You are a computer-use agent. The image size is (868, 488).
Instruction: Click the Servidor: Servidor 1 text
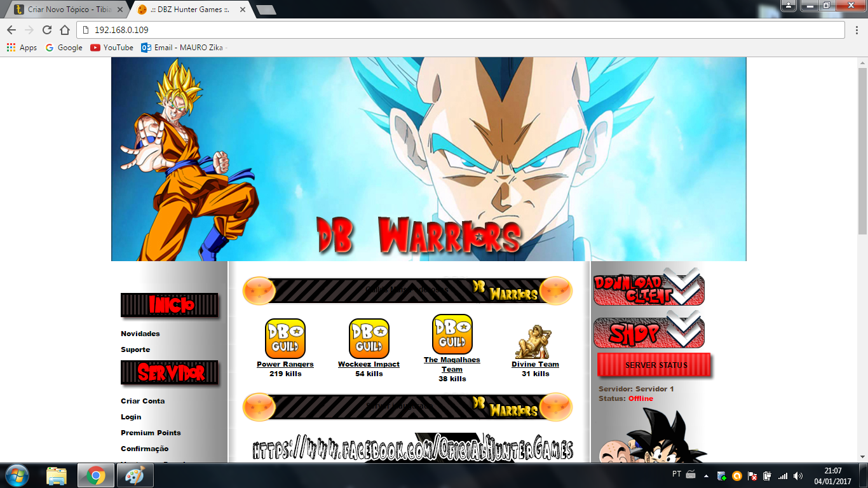tap(636, 389)
